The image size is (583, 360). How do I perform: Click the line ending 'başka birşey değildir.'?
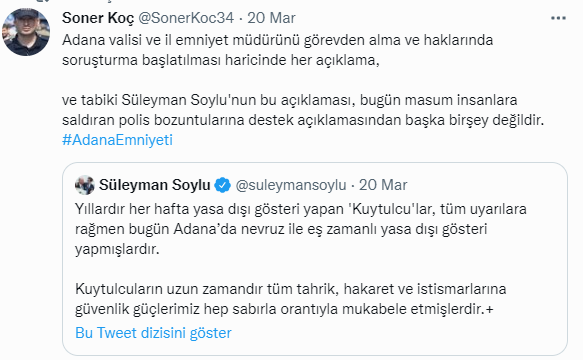pos(303,120)
